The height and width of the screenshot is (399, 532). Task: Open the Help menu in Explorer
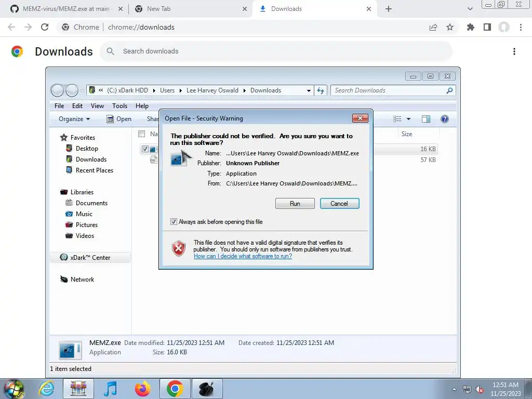pyautogui.click(x=142, y=106)
